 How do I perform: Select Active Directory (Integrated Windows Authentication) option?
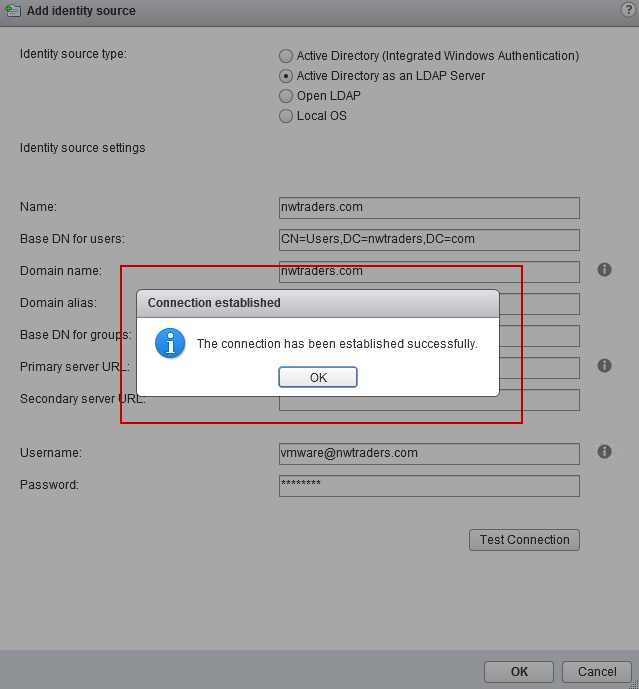pos(287,56)
